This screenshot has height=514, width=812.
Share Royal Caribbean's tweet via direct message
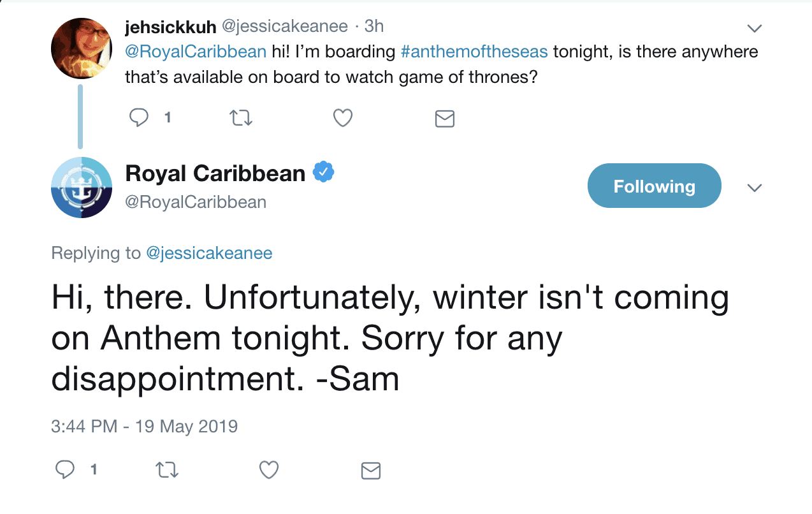371,471
